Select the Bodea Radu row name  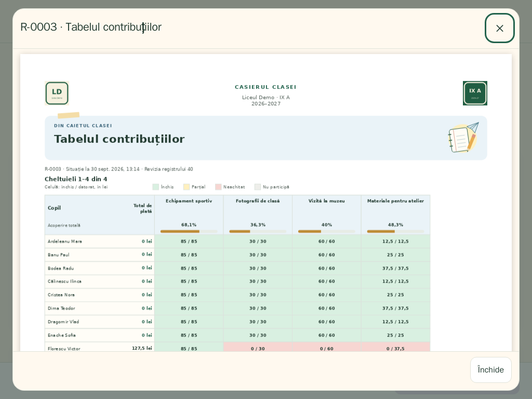(61, 269)
